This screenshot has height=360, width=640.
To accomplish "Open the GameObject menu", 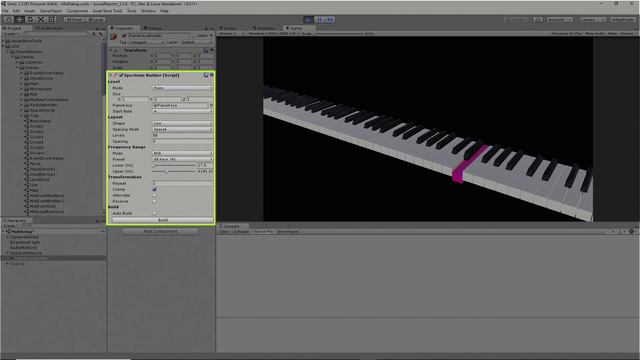I will click(51, 11).
